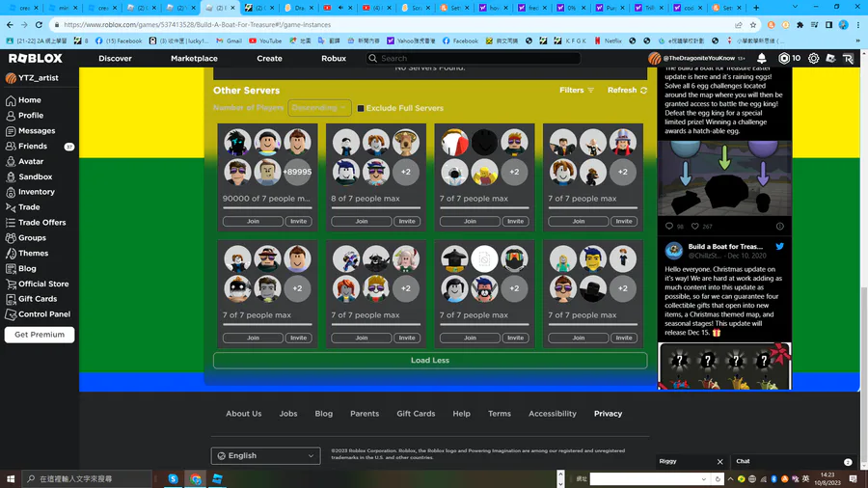Go to the Discover menu
Image resolution: width=868 pixels, height=488 pixels.
[x=115, y=58]
